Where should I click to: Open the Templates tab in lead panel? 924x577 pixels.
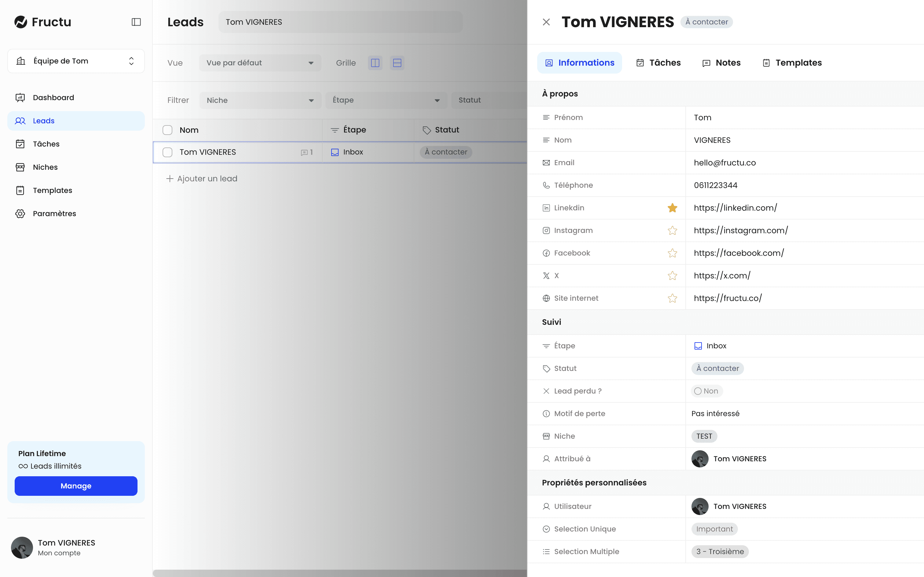(x=792, y=63)
